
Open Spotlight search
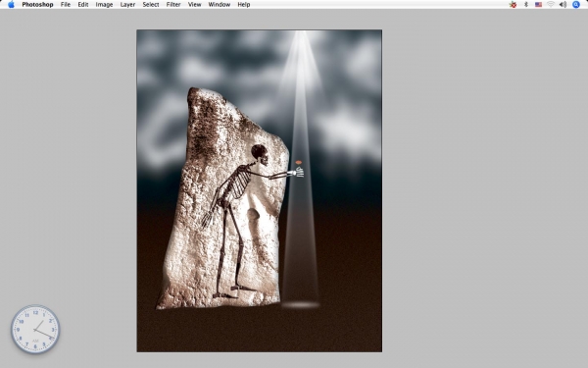point(576,5)
